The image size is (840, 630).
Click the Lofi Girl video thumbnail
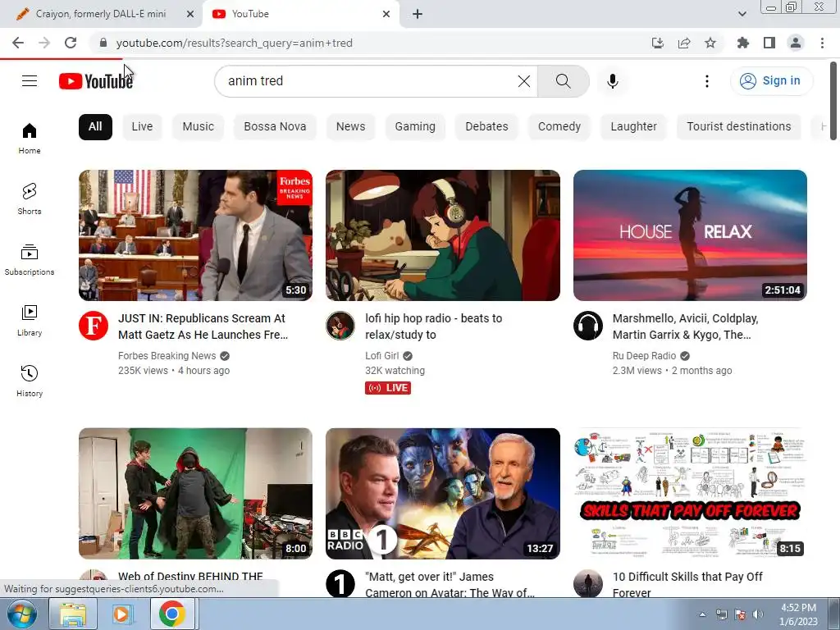coord(442,235)
